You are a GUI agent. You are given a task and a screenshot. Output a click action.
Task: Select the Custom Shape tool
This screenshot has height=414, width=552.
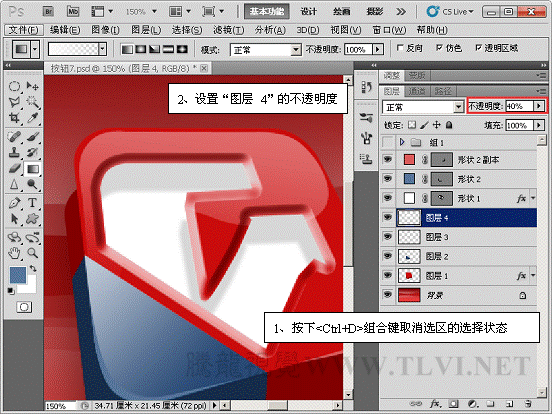[x=33, y=219]
